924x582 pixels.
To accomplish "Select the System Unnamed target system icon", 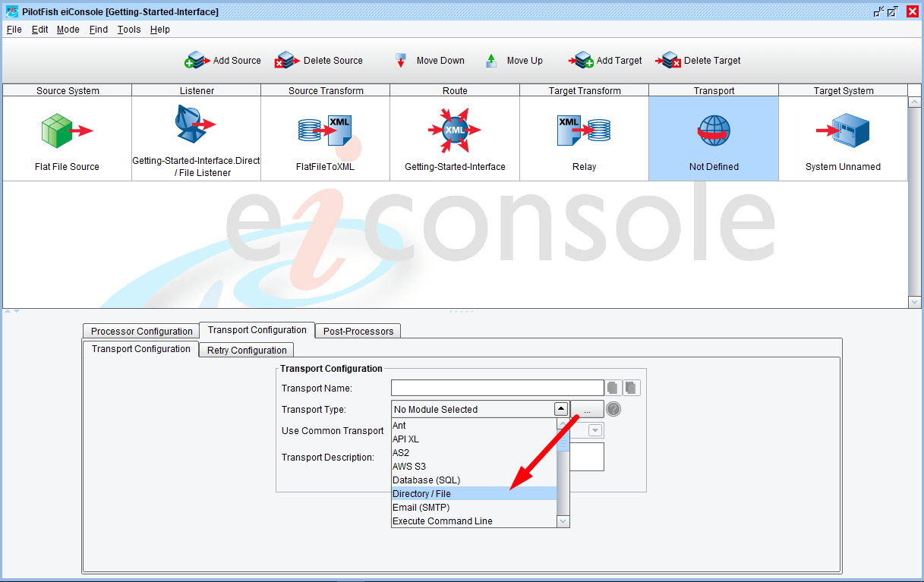I will click(x=843, y=131).
